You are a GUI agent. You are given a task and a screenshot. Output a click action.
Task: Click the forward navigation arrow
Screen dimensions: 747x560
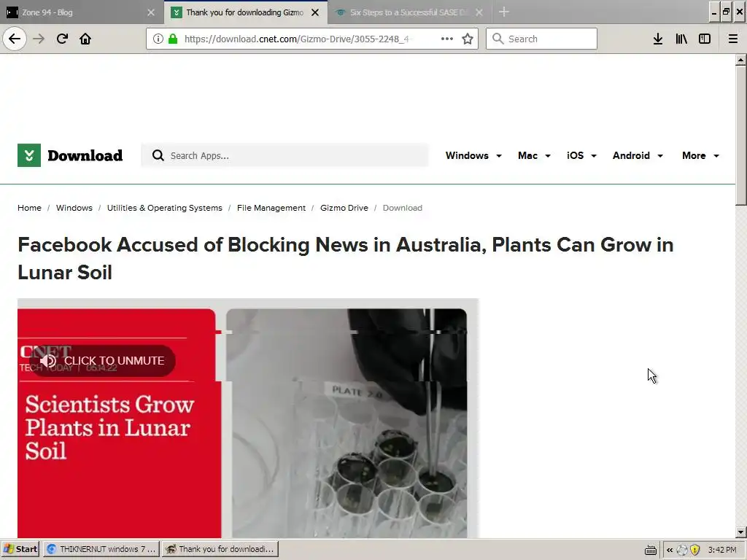39,39
